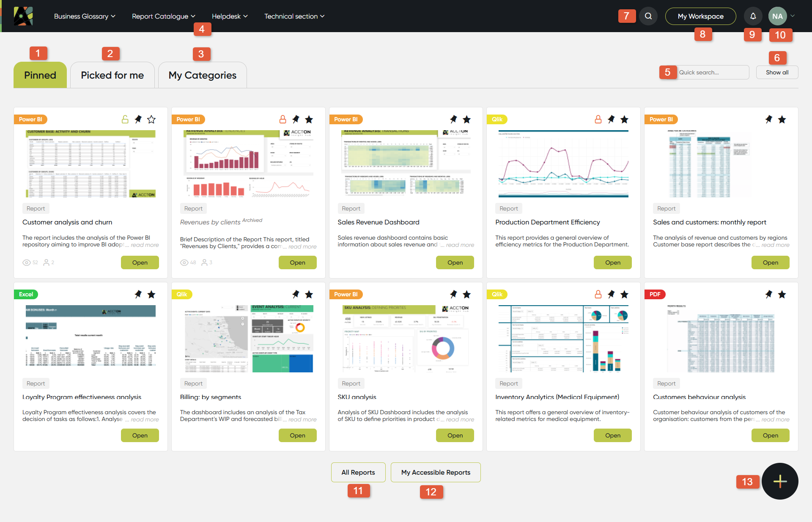Expand the Technical section dropdown
812x522 pixels.
point(294,16)
